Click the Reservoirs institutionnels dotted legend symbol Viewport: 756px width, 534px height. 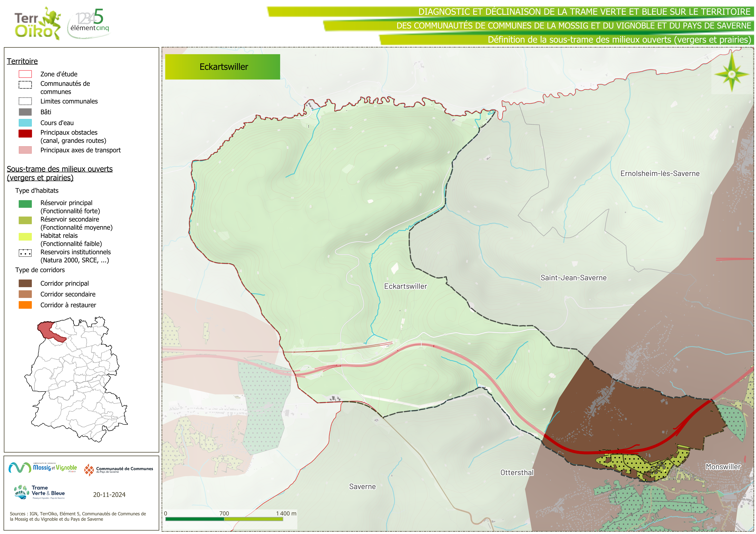click(x=25, y=253)
